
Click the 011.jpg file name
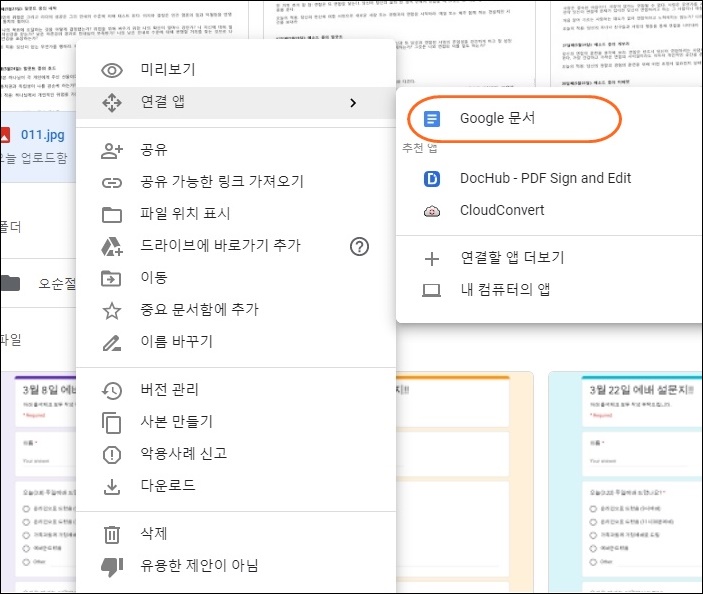coord(43,135)
